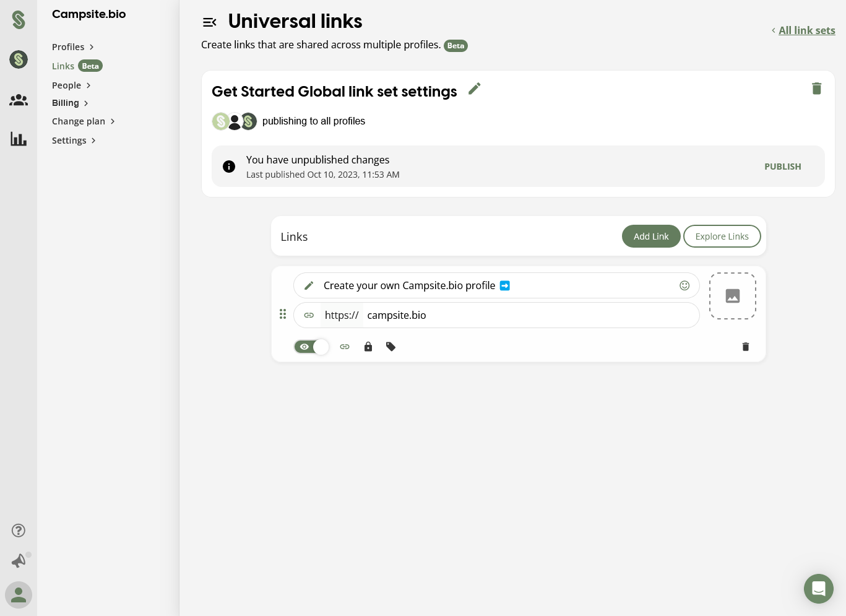Open Change plan from the sidebar
The height and width of the screenshot is (616, 846).
[79, 121]
